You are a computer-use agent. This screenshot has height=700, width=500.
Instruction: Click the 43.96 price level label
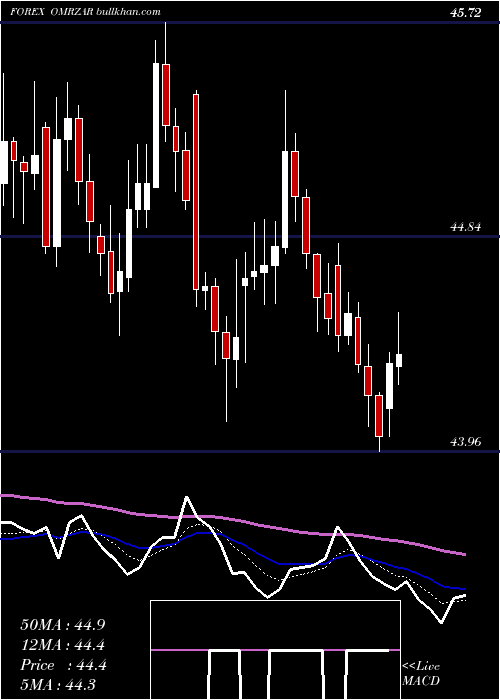tap(466, 442)
